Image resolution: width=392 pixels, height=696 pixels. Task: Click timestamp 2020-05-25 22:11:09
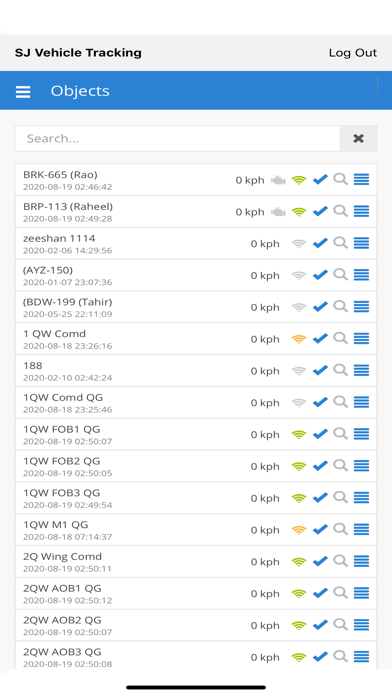67,314
